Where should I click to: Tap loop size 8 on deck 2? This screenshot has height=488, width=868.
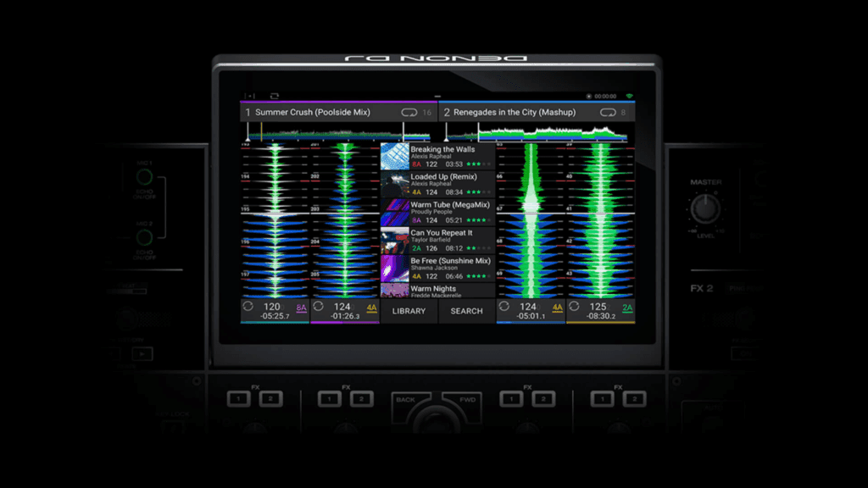pos(623,113)
